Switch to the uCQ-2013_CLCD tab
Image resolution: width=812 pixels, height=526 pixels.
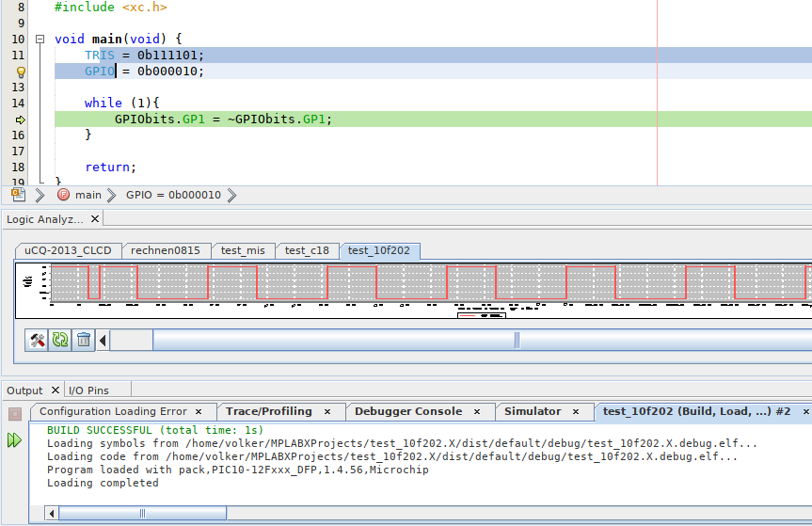[x=68, y=250]
